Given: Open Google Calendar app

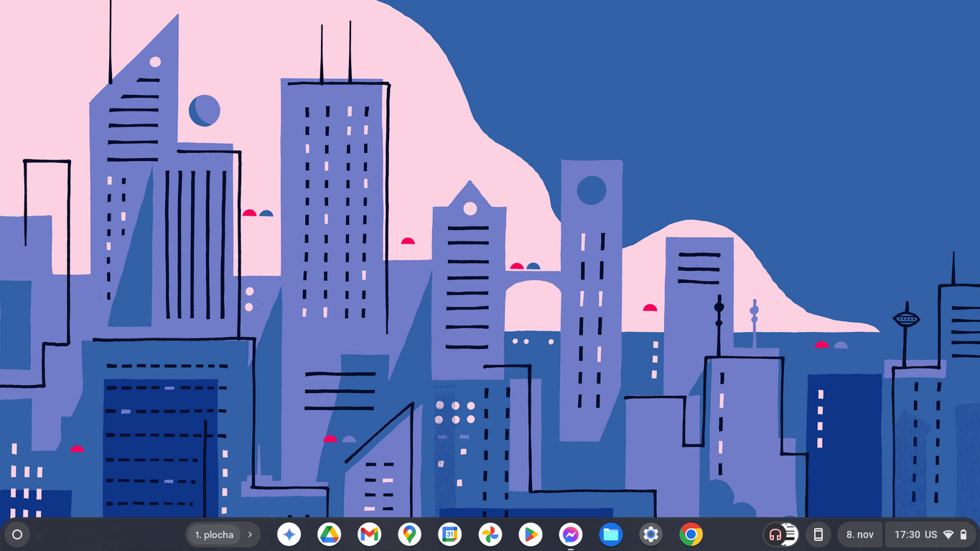Looking at the screenshot, I should [x=450, y=534].
